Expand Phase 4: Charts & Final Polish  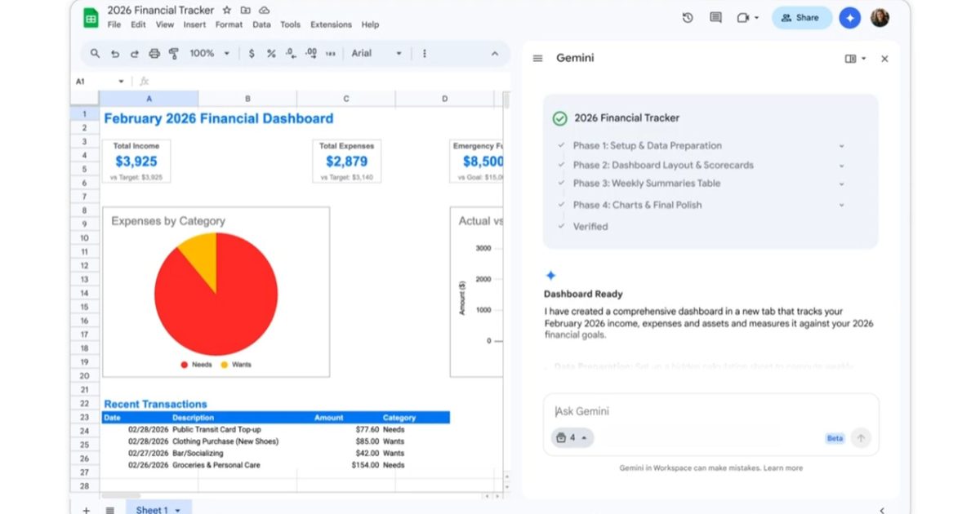841,205
